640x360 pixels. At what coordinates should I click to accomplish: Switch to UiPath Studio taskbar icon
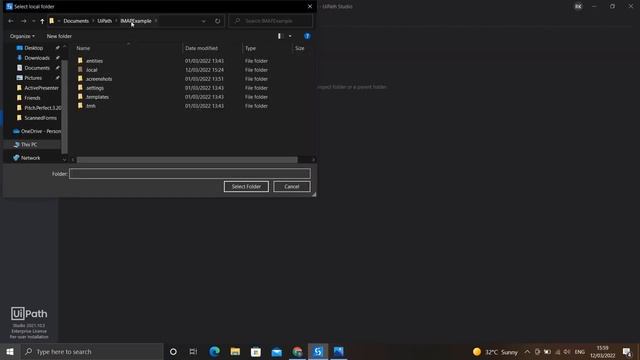[x=318, y=351]
